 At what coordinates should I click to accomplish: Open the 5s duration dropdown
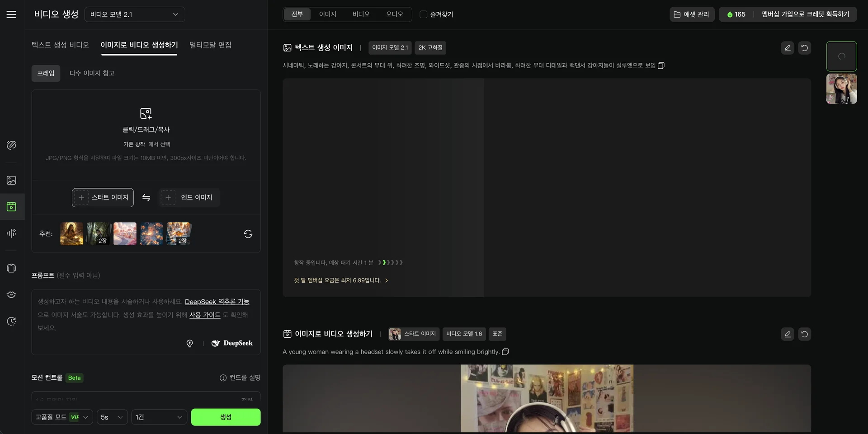[x=112, y=417]
